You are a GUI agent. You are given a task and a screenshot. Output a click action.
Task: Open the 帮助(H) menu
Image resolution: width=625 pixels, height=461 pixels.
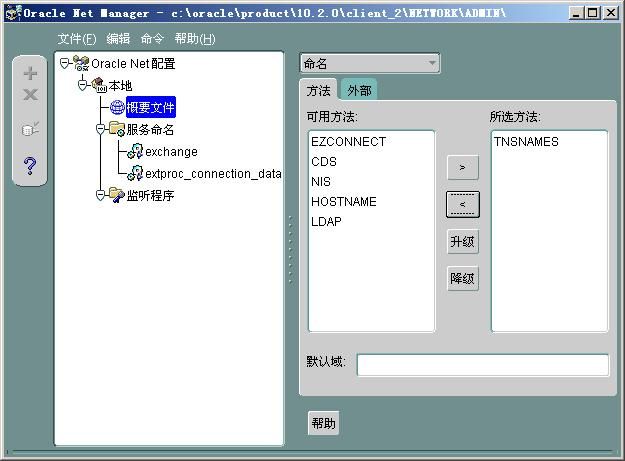coord(195,39)
